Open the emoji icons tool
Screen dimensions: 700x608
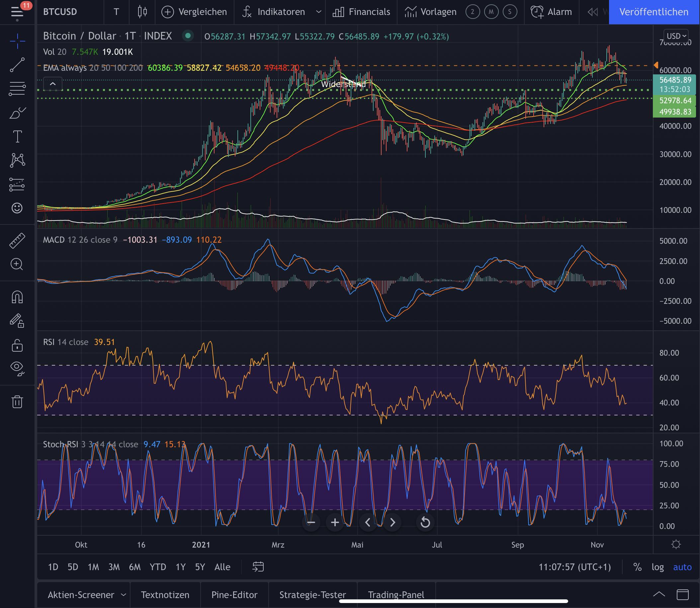(x=17, y=208)
